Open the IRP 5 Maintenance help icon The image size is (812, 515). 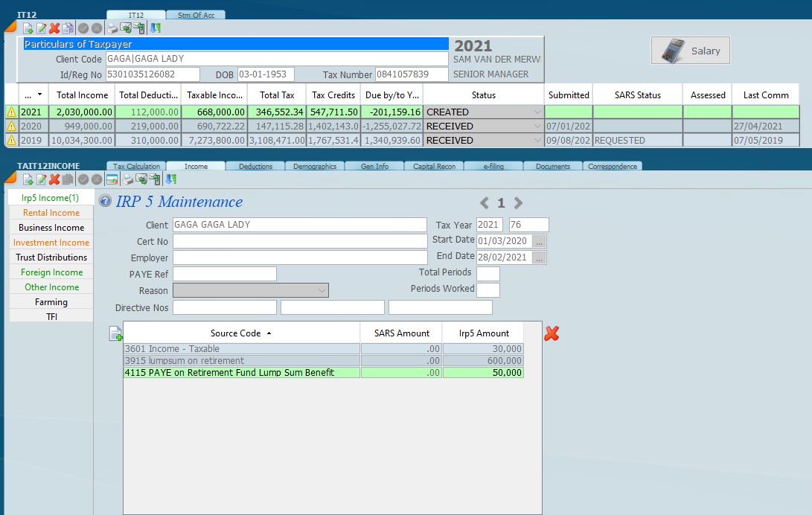pyautogui.click(x=105, y=202)
